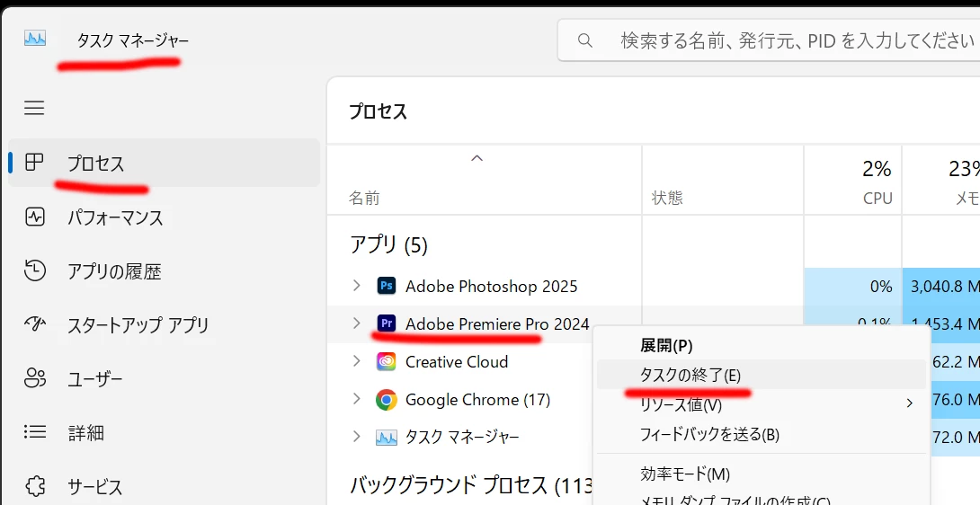
Task: Open the リソース値(V) submenu arrow
Action: coord(909,403)
